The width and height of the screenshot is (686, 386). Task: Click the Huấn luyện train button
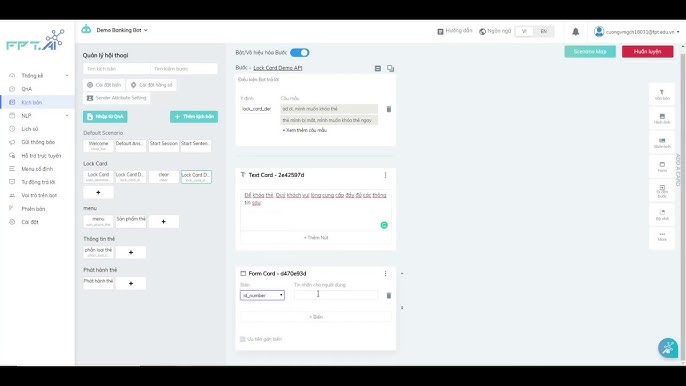[x=648, y=52]
